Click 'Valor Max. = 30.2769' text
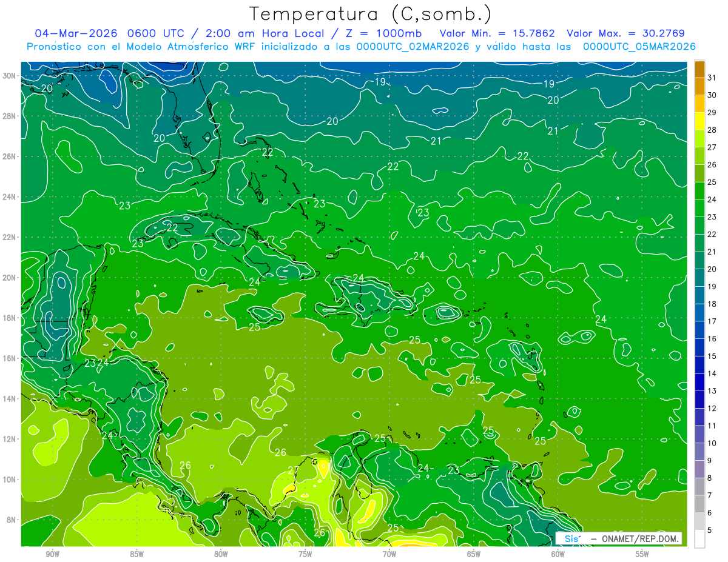This screenshot has width=728, height=562. tap(626, 33)
